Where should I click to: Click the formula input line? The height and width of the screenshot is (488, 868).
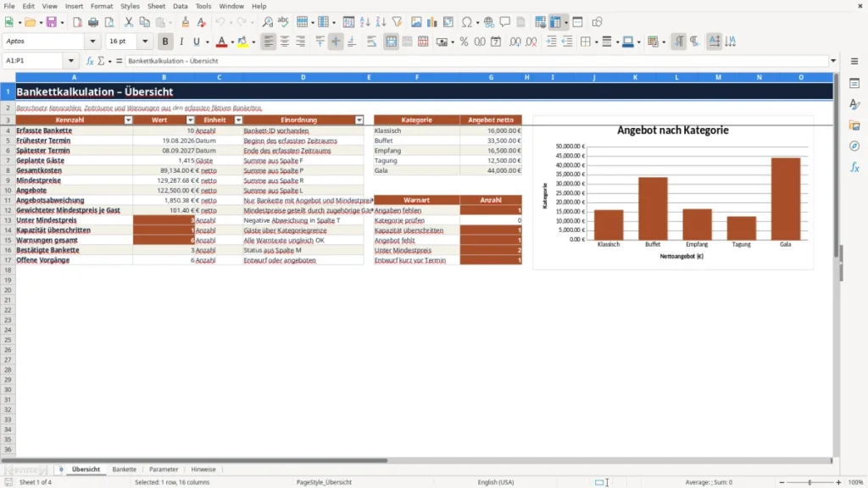coord(476,61)
